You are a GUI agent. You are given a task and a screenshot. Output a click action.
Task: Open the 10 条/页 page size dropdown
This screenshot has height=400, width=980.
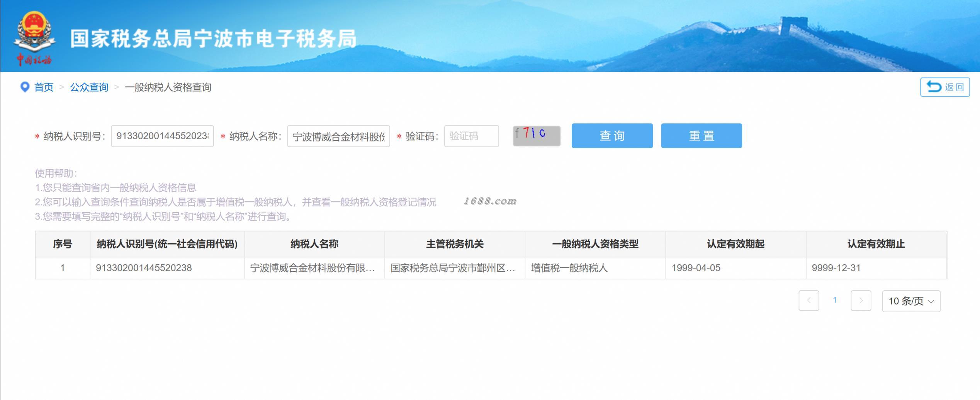click(x=911, y=301)
